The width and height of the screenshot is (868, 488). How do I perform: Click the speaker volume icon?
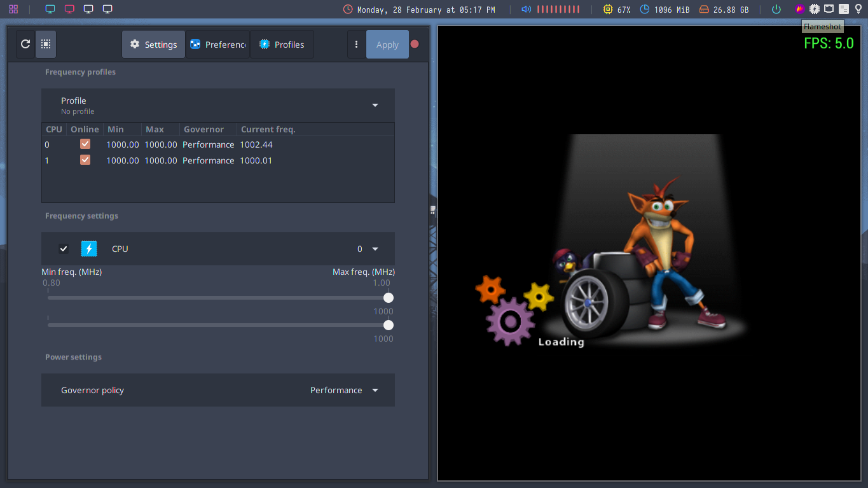[526, 10]
